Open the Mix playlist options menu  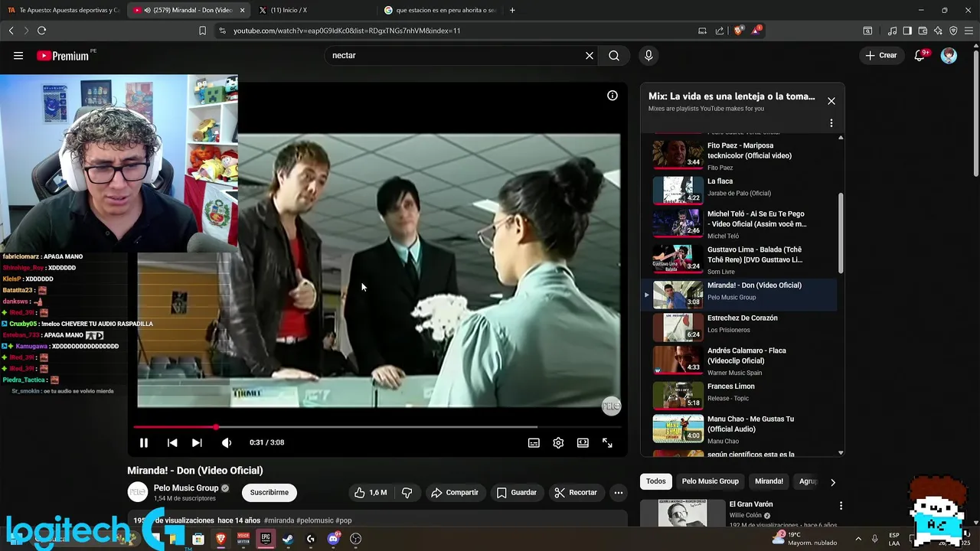click(831, 123)
